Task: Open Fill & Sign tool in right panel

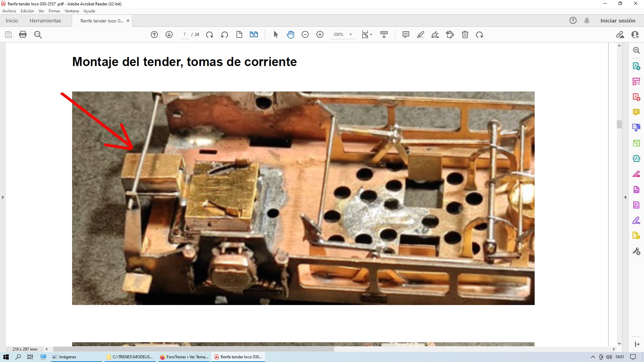Action: [x=636, y=221]
